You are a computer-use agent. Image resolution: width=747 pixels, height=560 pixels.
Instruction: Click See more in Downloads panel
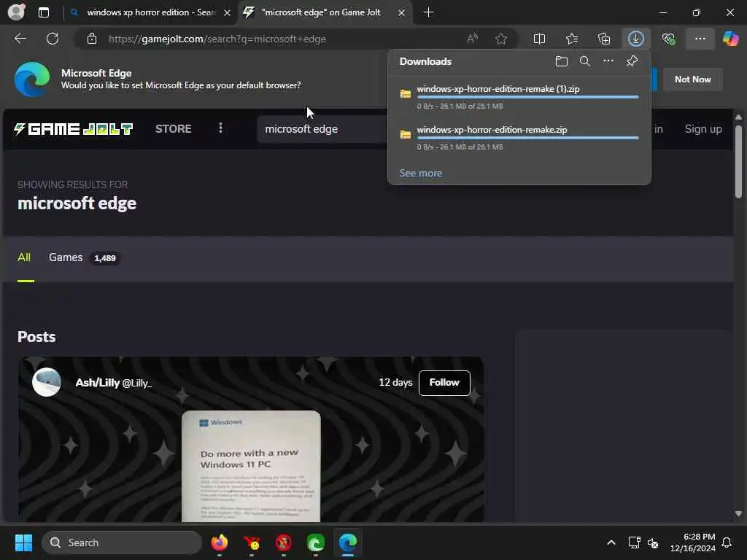[421, 173]
